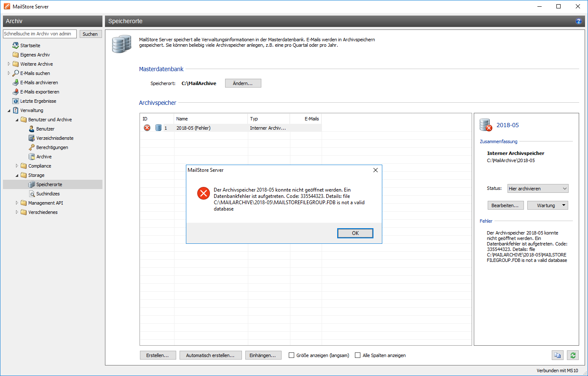Click the E-Mails exportieren icon
This screenshot has width=588, height=376.
[x=16, y=92]
